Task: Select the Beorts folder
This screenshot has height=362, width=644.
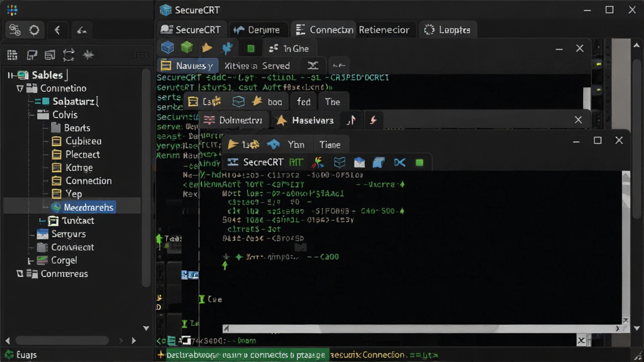Action: [x=77, y=128]
